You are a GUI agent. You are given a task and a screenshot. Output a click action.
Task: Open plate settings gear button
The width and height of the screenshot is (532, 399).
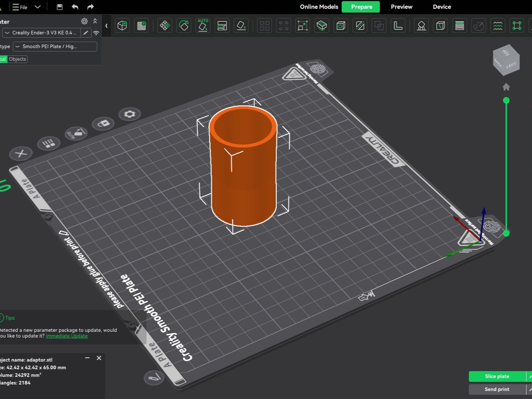(x=129, y=114)
